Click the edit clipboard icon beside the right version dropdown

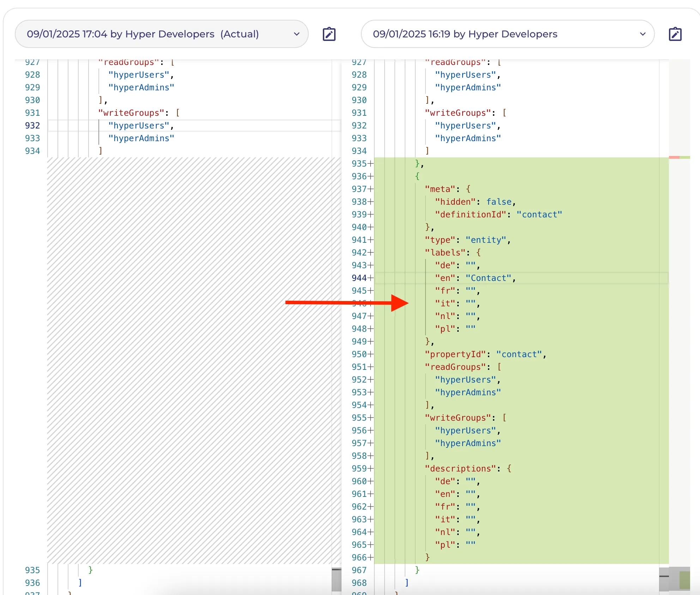(675, 34)
